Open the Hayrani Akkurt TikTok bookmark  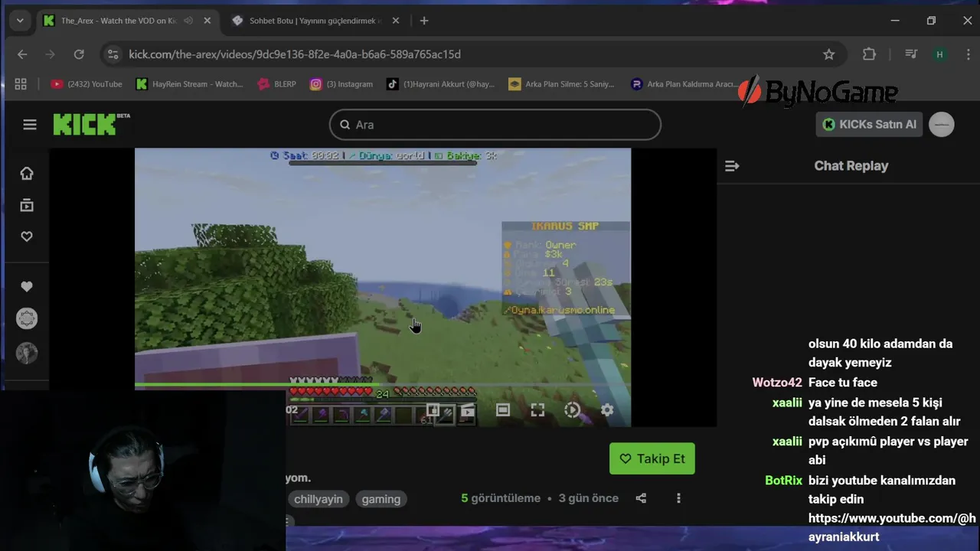coord(441,84)
